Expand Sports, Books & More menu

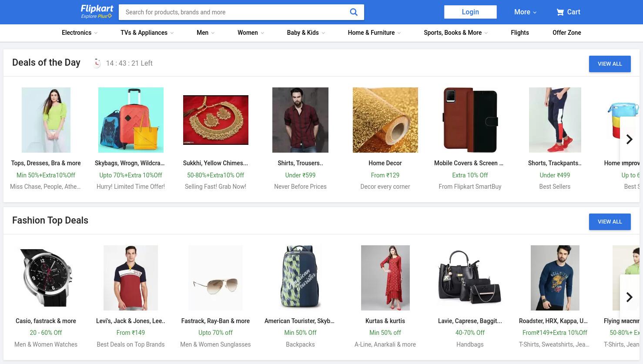pyautogui.click(x=455, y=33)
